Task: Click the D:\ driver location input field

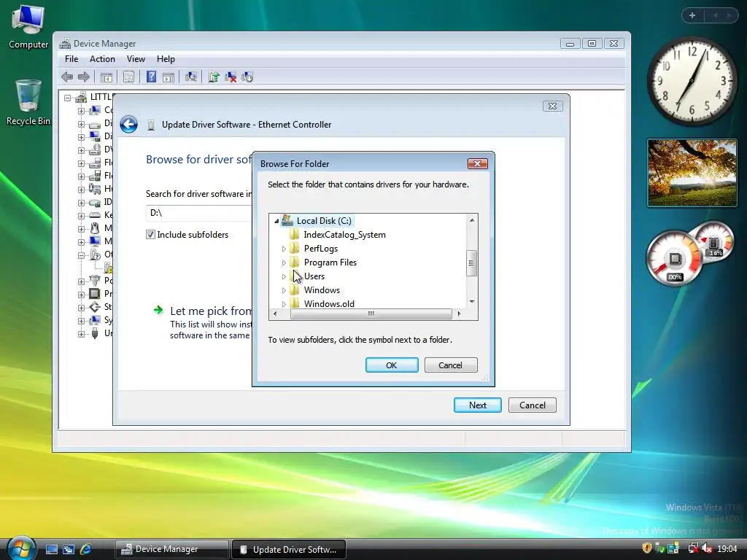Action: (x=199, y=213)
